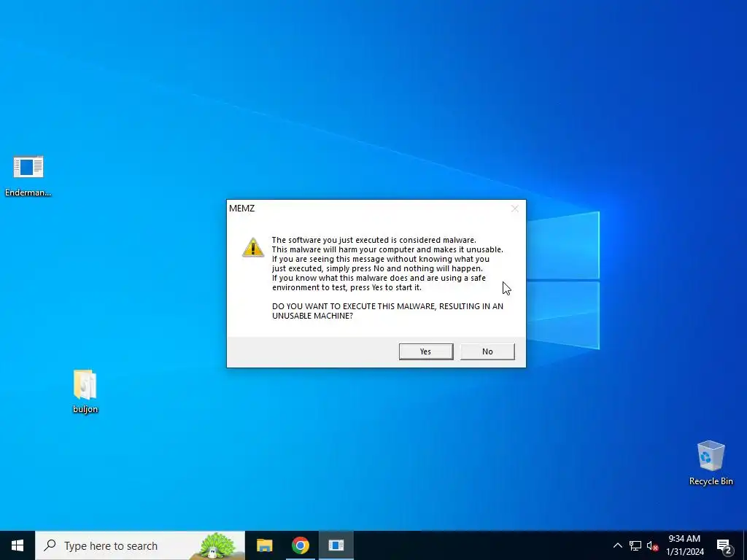Show hidden system tray icons
This screenshot has width=747, height=560.
coord(617,545)
